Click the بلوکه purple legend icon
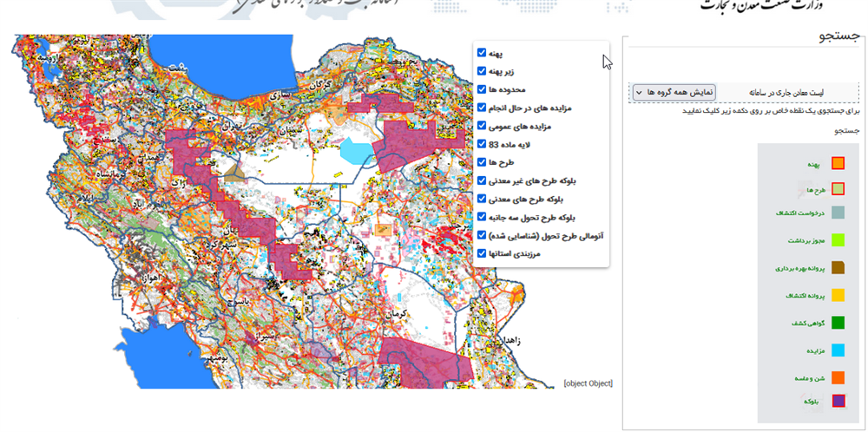 [x=838, y=401]
